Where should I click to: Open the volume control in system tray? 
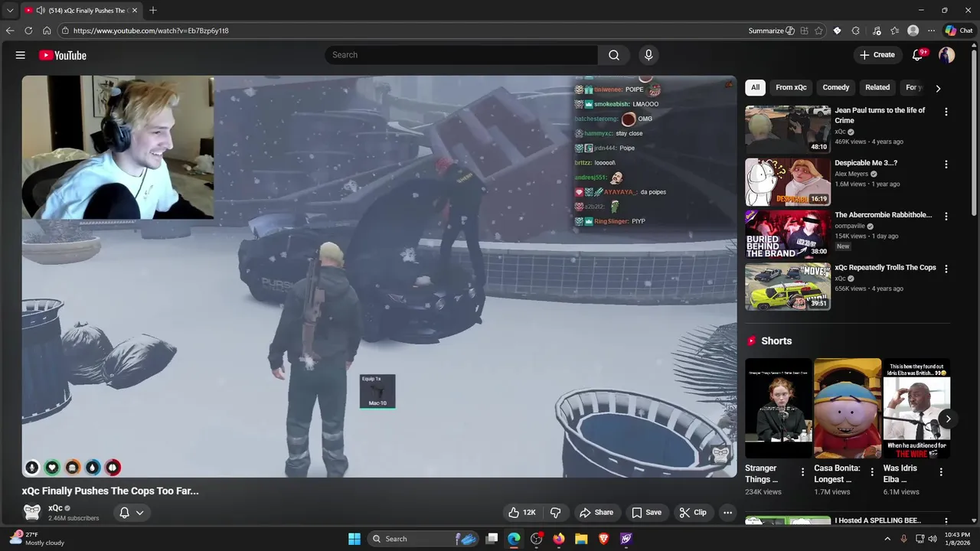tap(933, 539)
